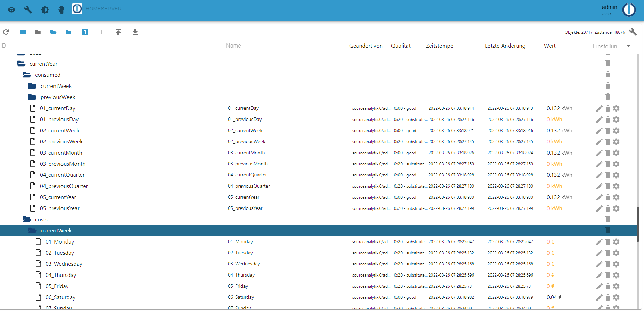Click the ID filter input field
The width and height of the screenshot is (644, 312).
pyautogui.click(x=112, y=46)
